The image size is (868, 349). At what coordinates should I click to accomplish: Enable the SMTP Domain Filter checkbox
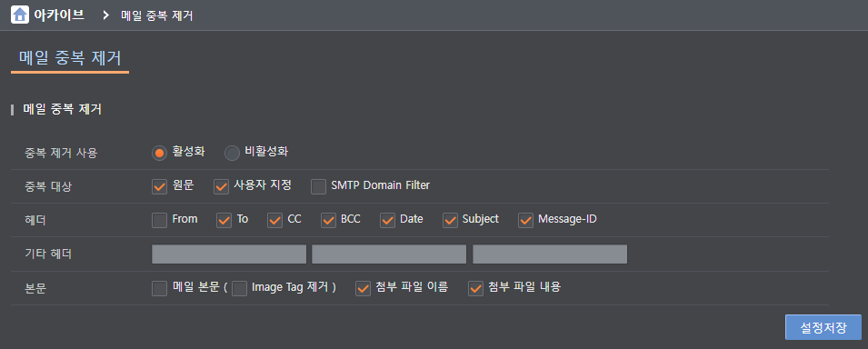click(x=318, y=186)
